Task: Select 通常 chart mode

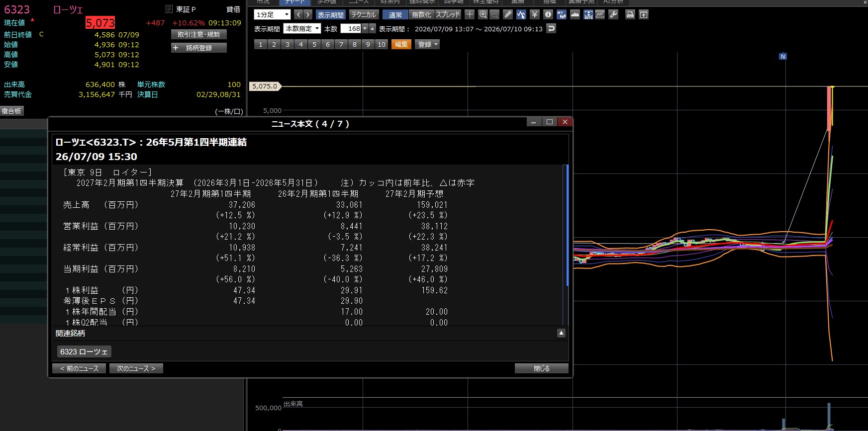Action: tap(395, 14)
